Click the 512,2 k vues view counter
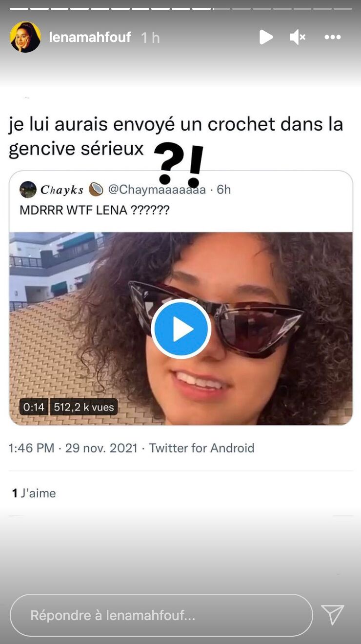This screenshot has height=644, width=361. pyautogui.click(x=83, y=407)
